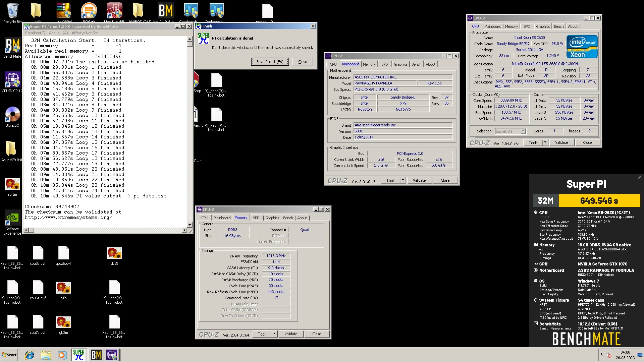Click Save Result (F6) button
Screen dimensions: 644x362
270,62
